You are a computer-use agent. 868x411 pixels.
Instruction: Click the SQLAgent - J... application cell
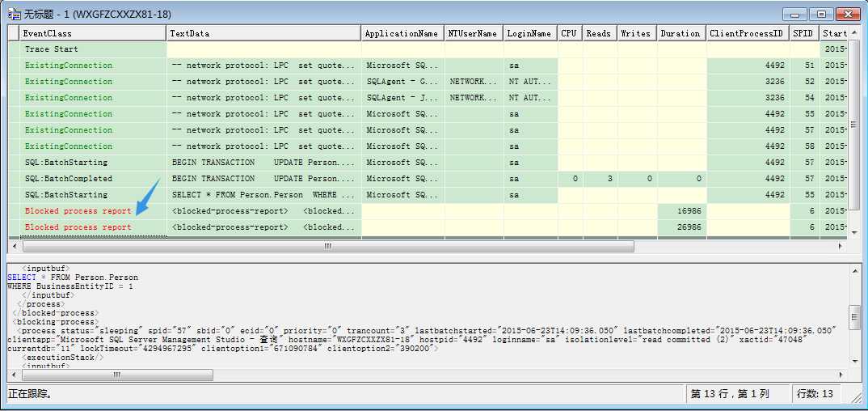coord(402,97)
